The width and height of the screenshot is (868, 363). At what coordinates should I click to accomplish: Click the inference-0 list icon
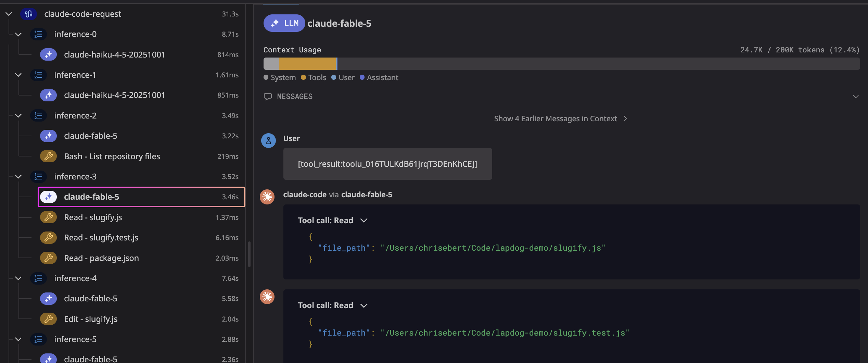[38, 34]
